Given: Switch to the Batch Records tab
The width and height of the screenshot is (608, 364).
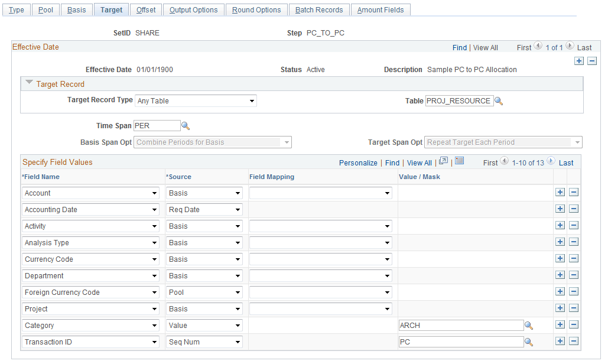Looking at the screenshot, I should [x=318, y=9].
